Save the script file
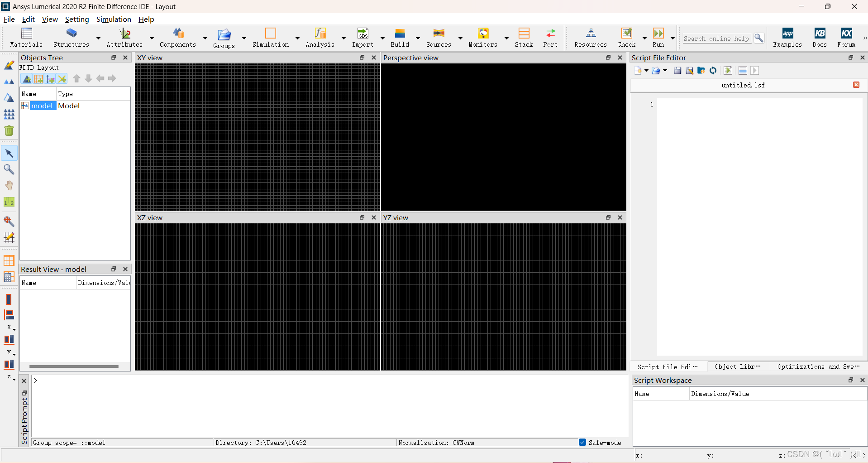This screenshot has height=463, width=868. point(677,71)
